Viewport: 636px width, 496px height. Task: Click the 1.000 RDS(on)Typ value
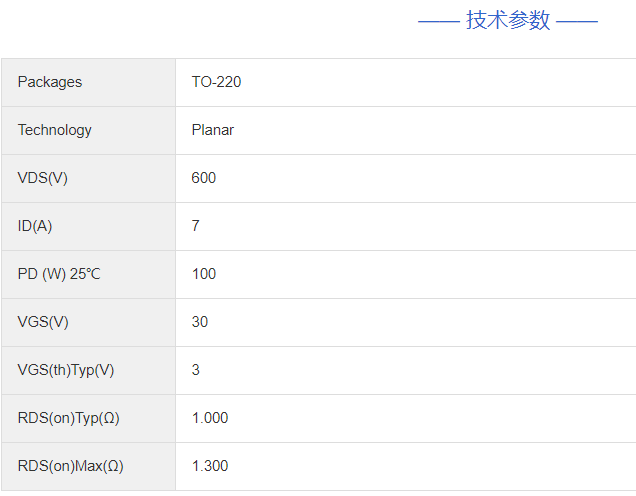(210, 418)
